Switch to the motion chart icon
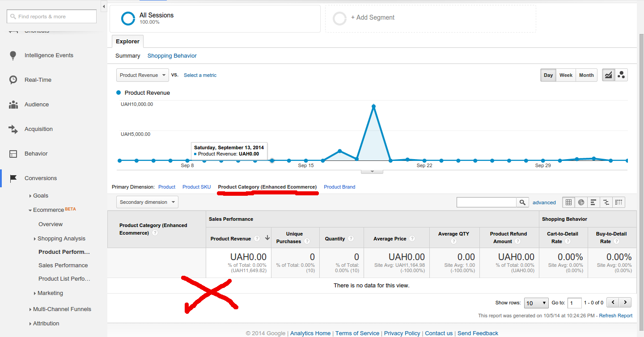644x337 pixels. tap(621, 75)
